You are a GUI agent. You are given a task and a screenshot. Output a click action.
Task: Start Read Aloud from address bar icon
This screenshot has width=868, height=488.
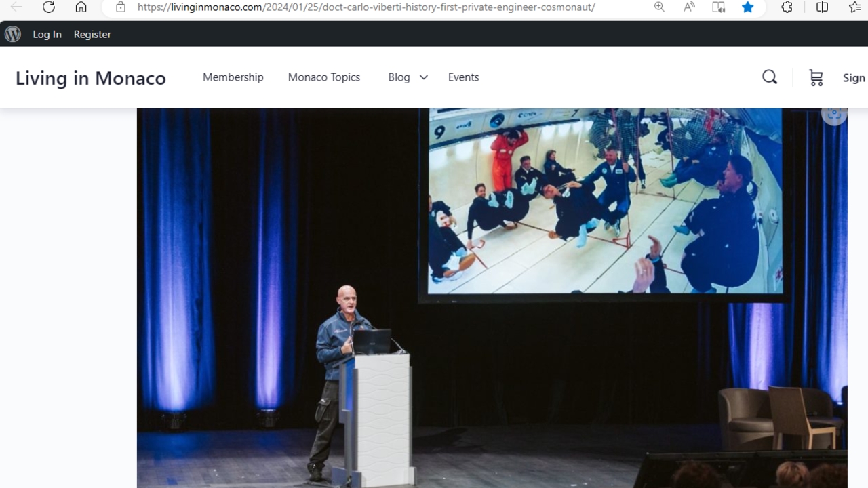pyautogui.click(x=689, y=7)
